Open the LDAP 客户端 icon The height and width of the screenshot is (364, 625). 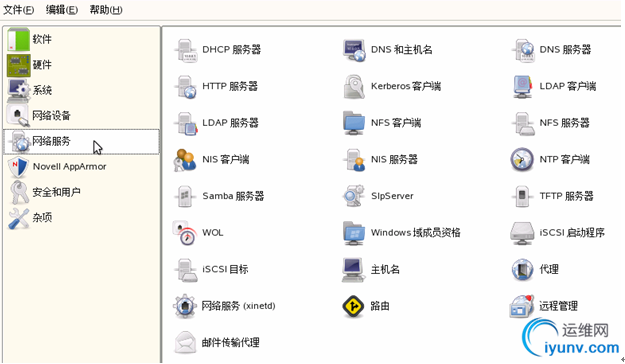[523, 87]
